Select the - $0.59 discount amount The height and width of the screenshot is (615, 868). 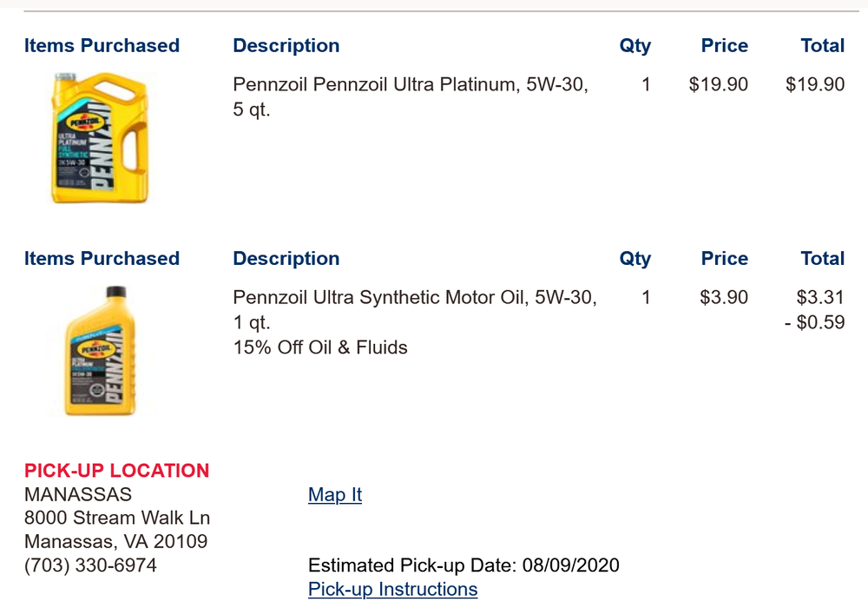(820, 323)
